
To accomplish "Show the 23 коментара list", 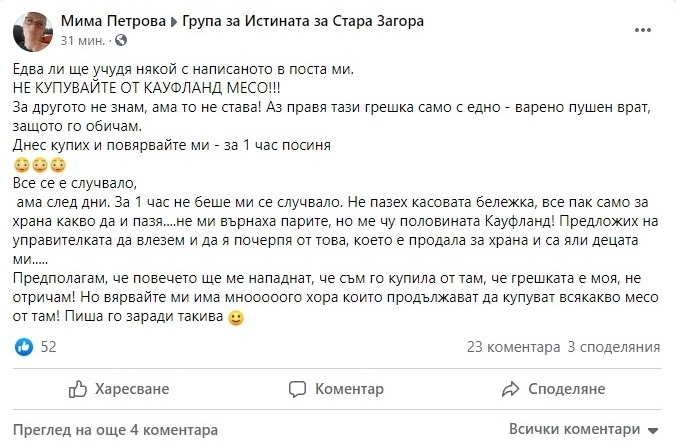I will tap(513, 347).
